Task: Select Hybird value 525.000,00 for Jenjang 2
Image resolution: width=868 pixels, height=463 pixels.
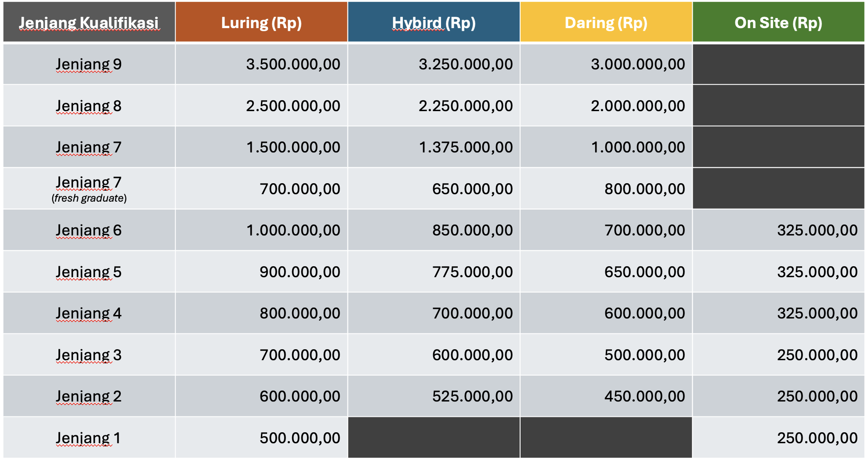Action: pos(472,396)
